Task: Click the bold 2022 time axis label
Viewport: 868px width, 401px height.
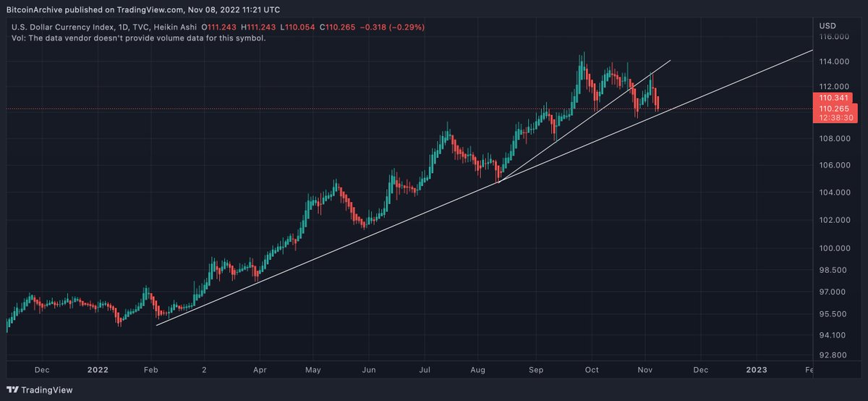Action: coord(96,368)
